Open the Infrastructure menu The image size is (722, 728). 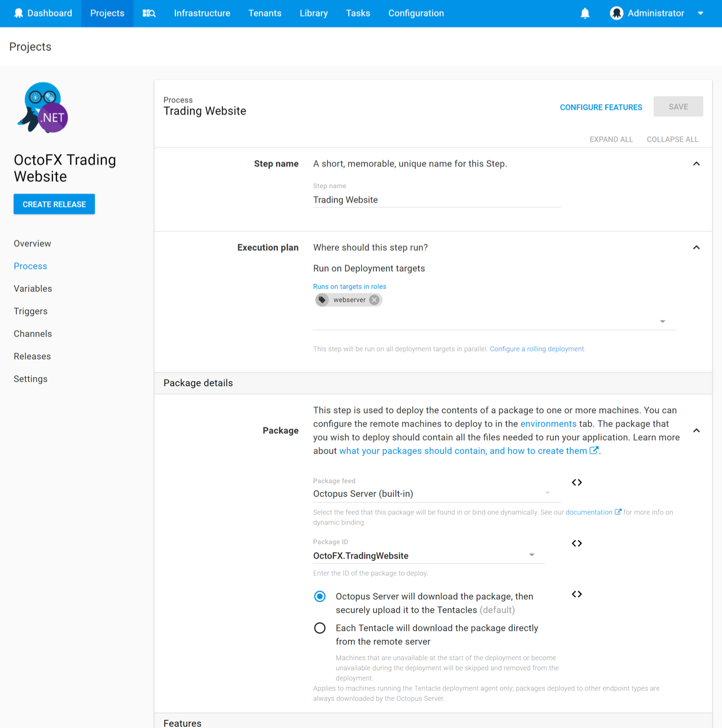(x=202, y=14)
